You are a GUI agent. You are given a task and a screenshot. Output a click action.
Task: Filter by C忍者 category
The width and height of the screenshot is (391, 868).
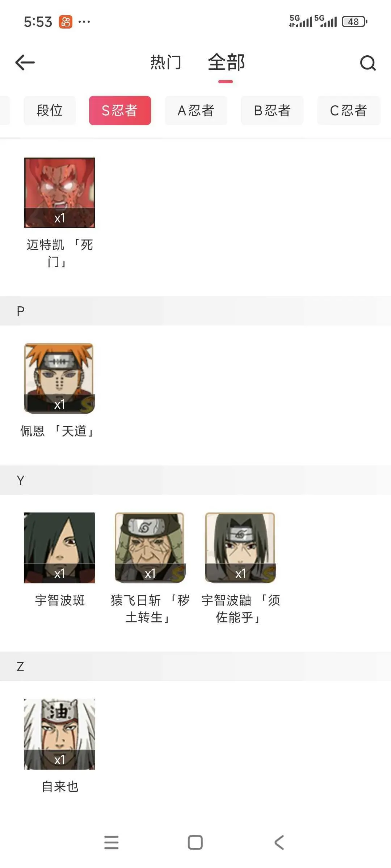pyautogui.click(x=349, y=111)
